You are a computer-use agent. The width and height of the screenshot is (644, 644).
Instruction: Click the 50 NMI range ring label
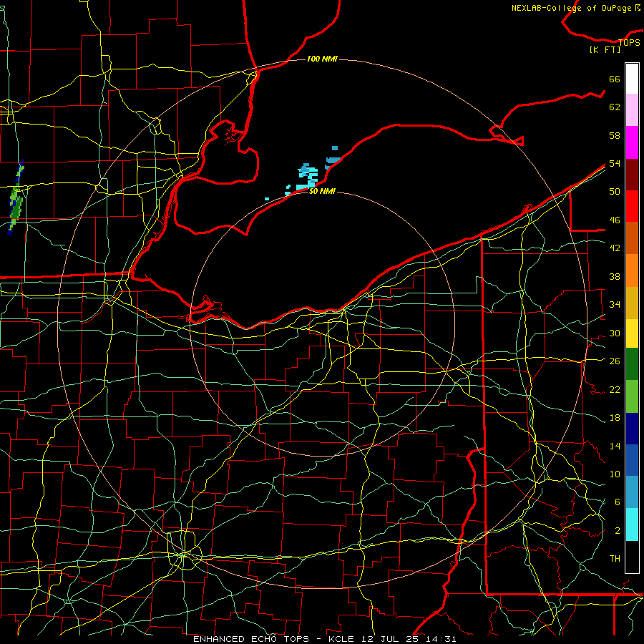[322, 191]
